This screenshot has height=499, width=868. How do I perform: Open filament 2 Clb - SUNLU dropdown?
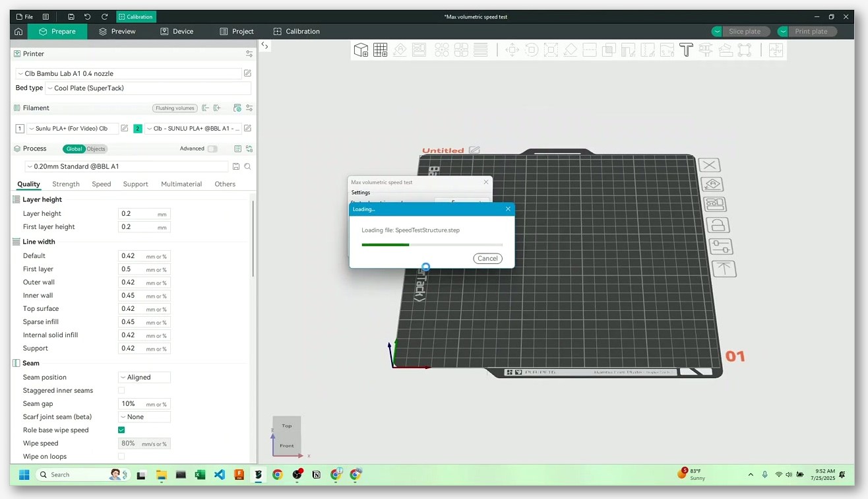tap(193, 128)
